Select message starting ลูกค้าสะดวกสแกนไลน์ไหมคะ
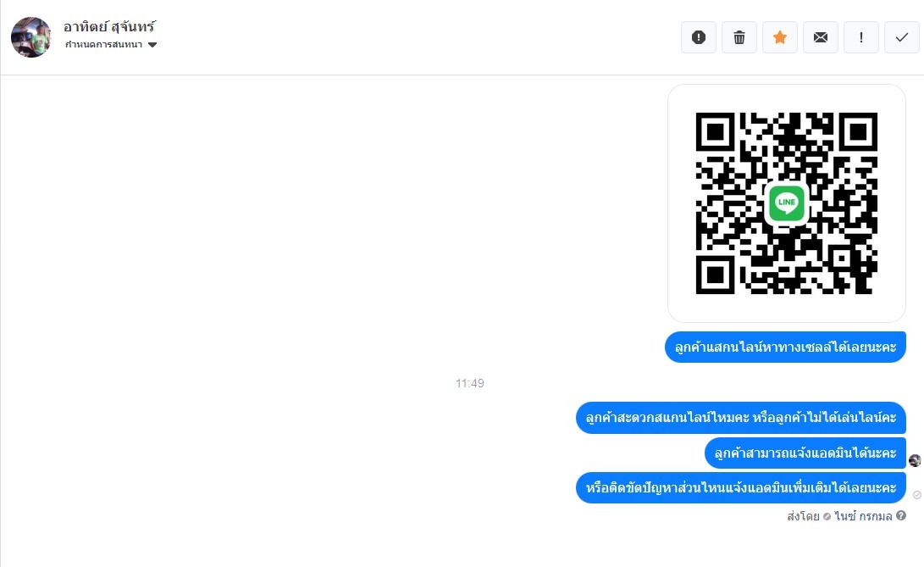Image resolution: width=924 pixels, height=567 pixels. click(741, 418)
